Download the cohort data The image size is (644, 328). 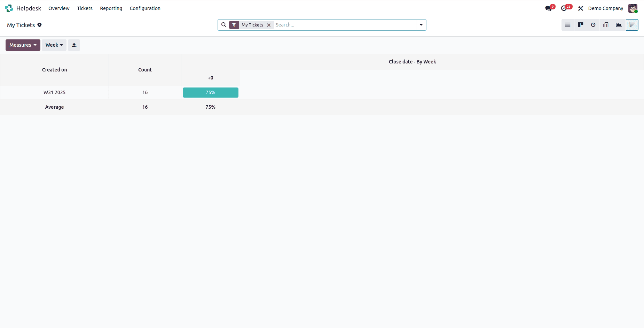pyautogui.click(x=74, y=45)
